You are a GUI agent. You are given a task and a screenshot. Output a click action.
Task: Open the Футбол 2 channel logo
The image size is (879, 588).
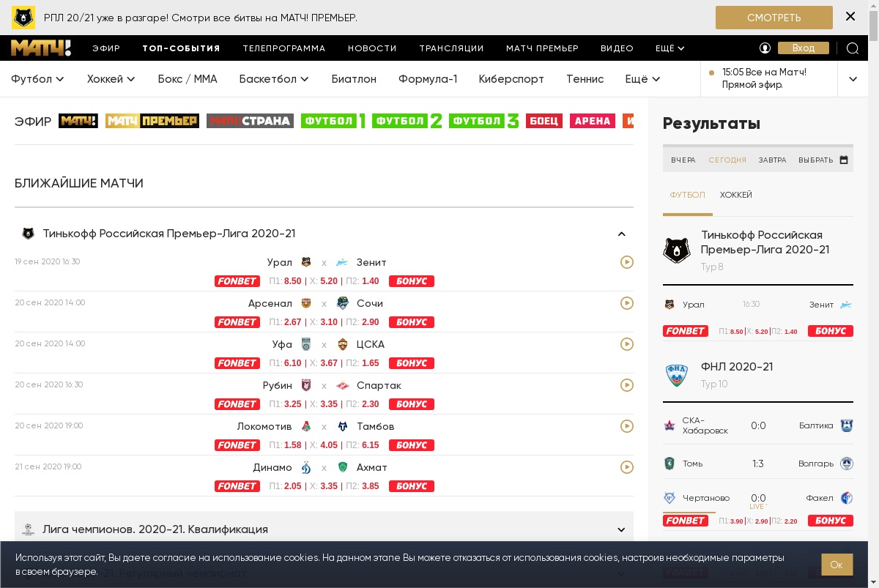click(407, 121)
